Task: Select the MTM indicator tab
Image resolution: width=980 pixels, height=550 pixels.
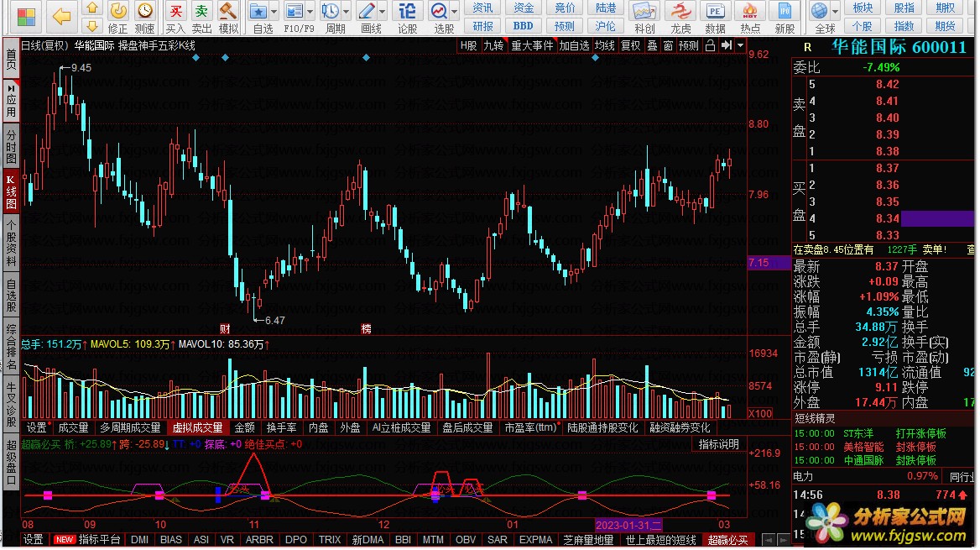Action: pos(432,540)
